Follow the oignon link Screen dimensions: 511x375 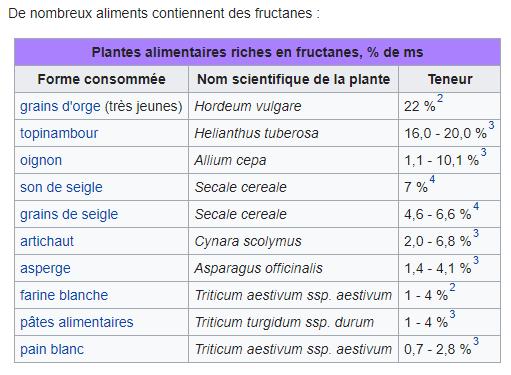[x=41, y=160]
